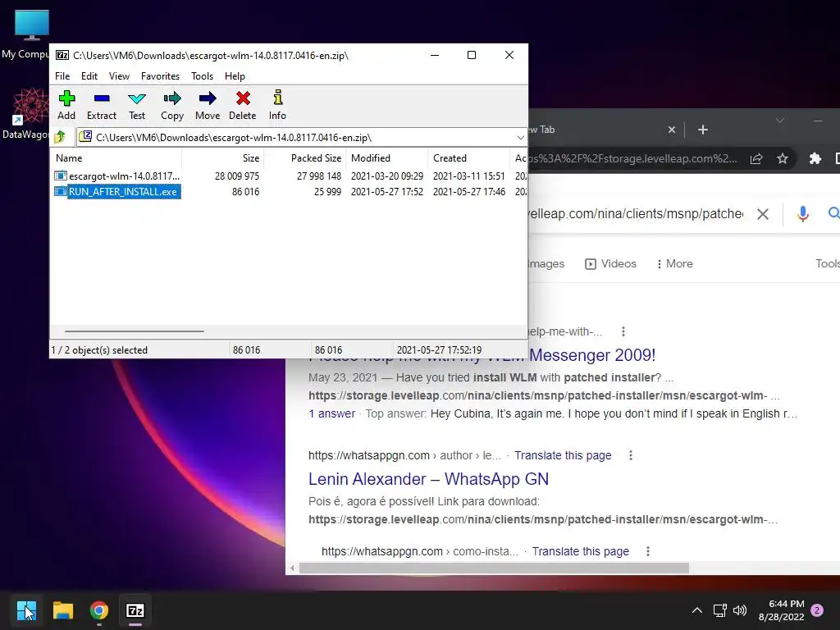840x630 pixels.
Task: Click Chrome page horizontal scrollbar
Action: 494,568
